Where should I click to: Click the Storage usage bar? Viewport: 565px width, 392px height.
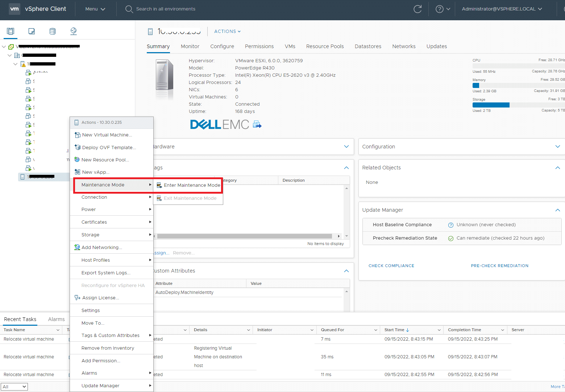(x=519, y=105)
